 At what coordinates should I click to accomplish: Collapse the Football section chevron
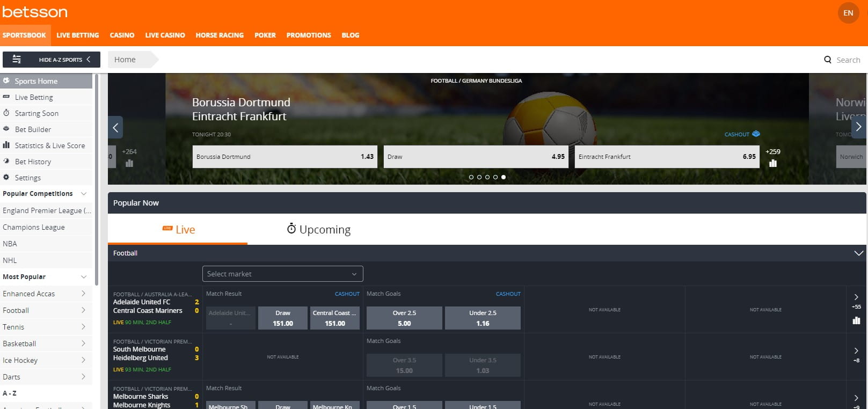(858, 253)
